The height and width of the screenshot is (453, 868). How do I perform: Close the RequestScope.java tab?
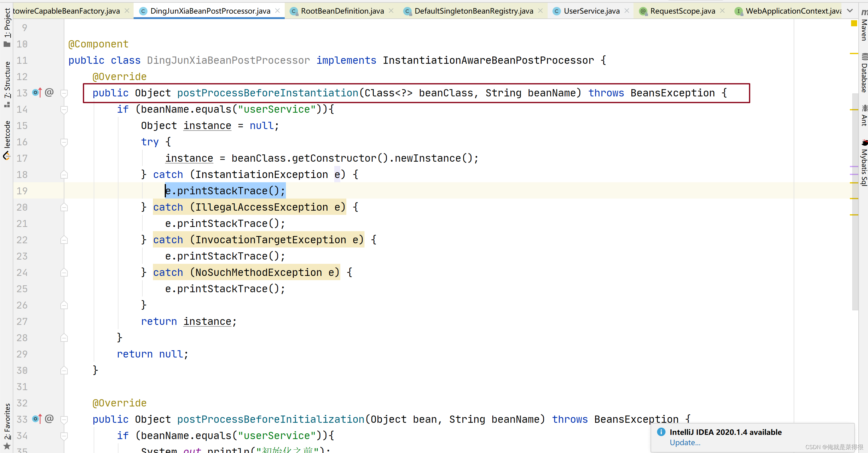pos(722,11)
